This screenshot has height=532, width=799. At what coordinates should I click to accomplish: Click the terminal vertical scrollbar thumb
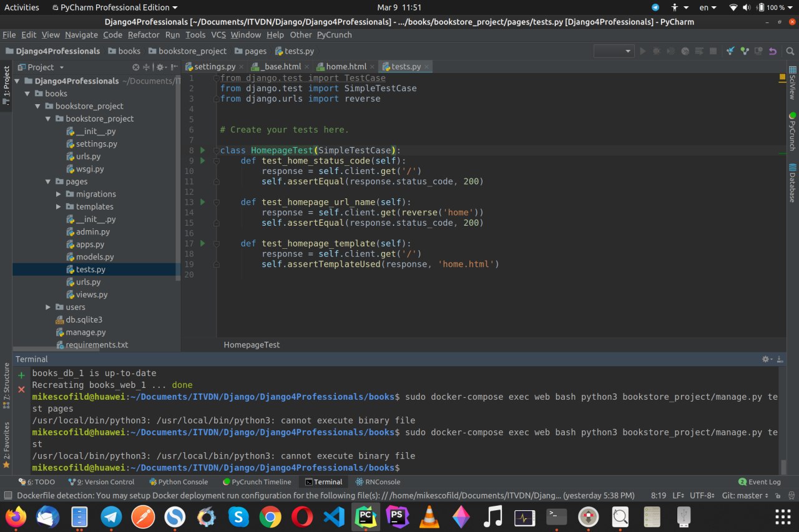click(784, 467)
